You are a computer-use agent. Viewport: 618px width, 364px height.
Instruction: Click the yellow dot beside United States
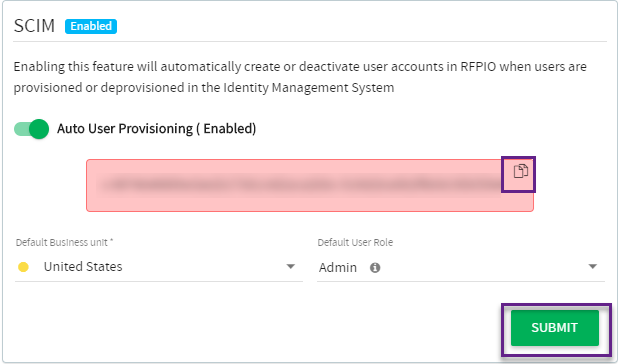coord(23,267)
